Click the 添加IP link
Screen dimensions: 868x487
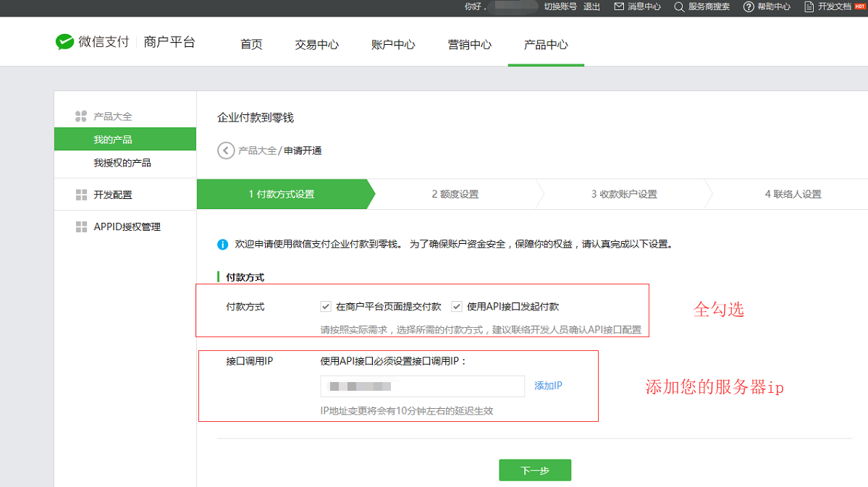point(548,386)
